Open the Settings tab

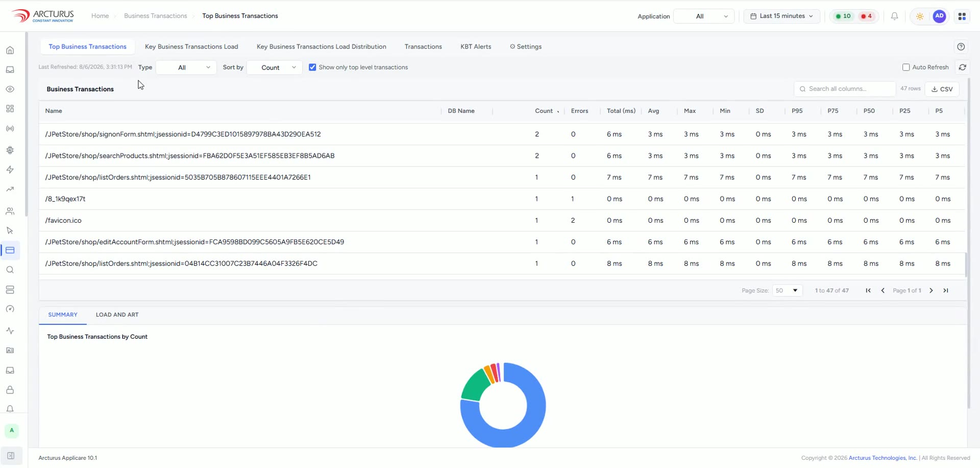(526, 47)
